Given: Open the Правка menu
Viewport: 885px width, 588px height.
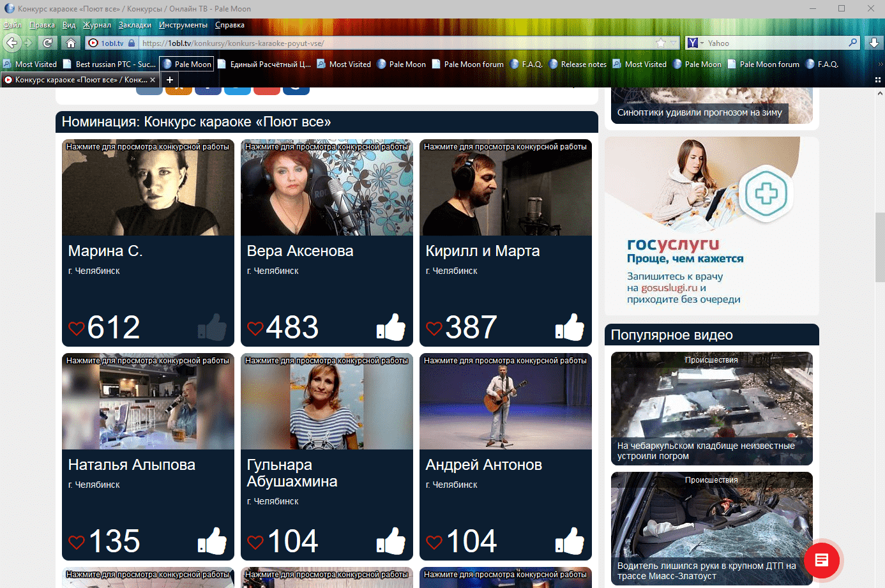Looking at the screenshot, I should [x=42, y=25].
